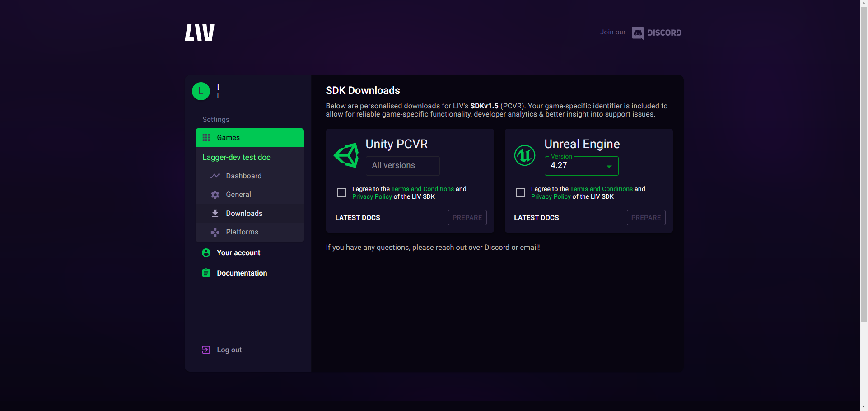Click the Unreal Engine logo icon
The width and height of the screenshot is (868, 411).
(525, 155)
